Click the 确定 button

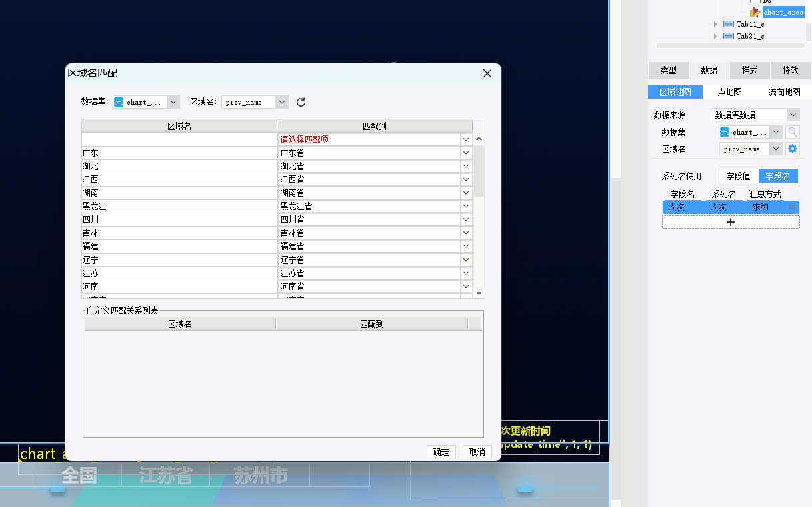(x=441, y=452)
